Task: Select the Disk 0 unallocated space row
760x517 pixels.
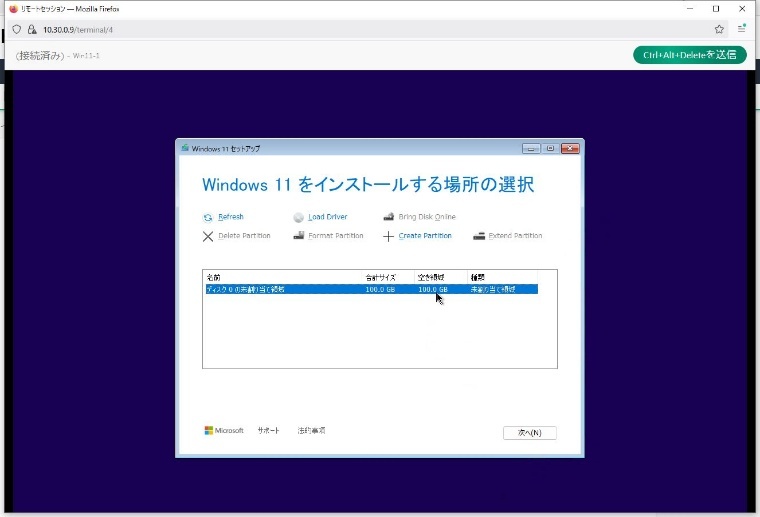Action: tap(370, 289)
